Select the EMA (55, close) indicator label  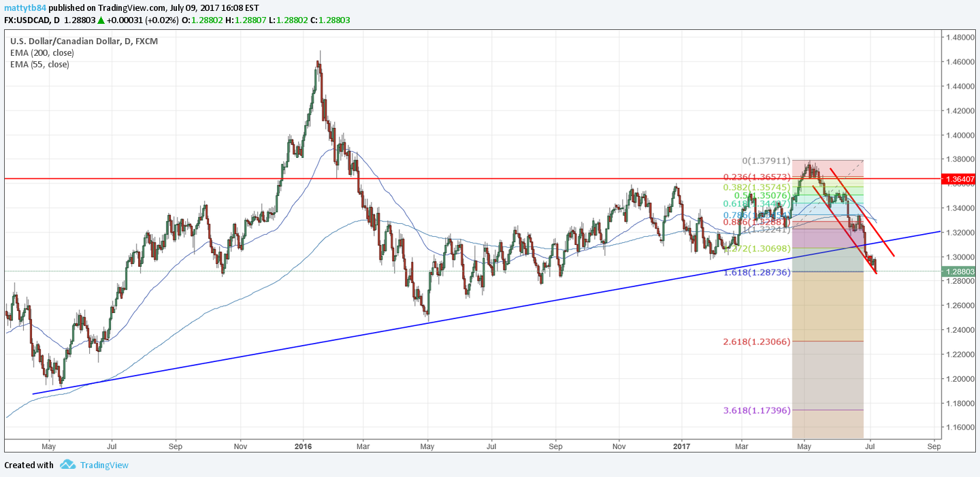point(39,65)
